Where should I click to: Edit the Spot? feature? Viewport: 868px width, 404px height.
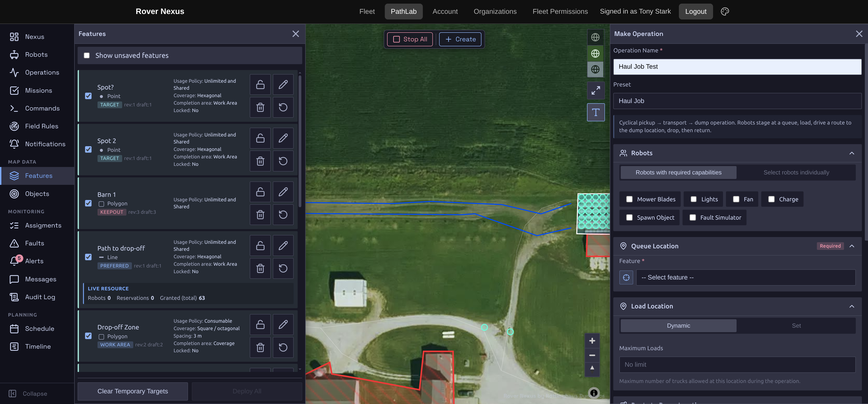coord(283,85)
